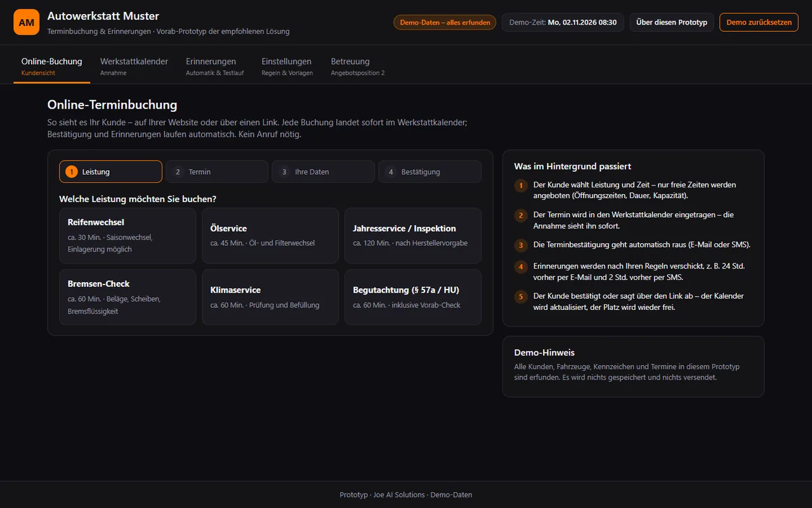Pick the Jahresservice / Inspektion card
812x508 pixels.
click(x=413, y=236)
